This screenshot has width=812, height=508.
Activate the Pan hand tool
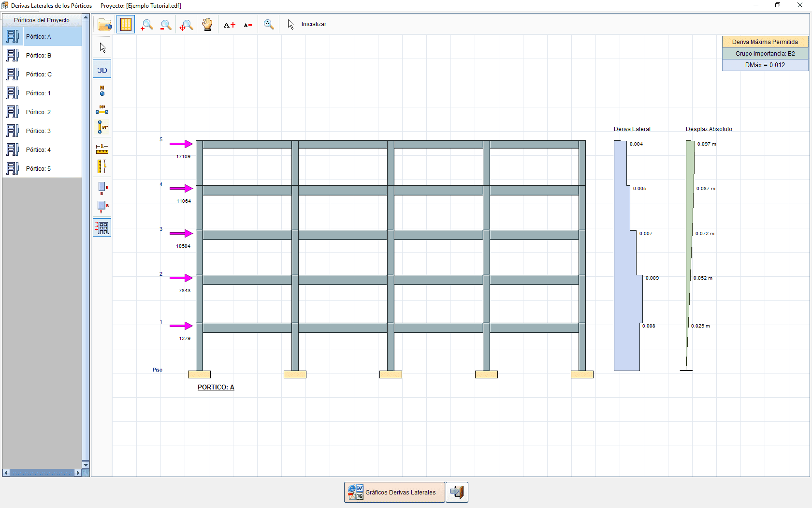tap(207, 24)
